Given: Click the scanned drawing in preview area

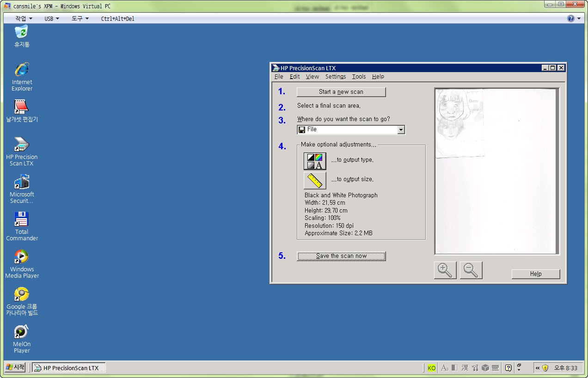Looking at the screenshot, I should (x=459, y=123).
